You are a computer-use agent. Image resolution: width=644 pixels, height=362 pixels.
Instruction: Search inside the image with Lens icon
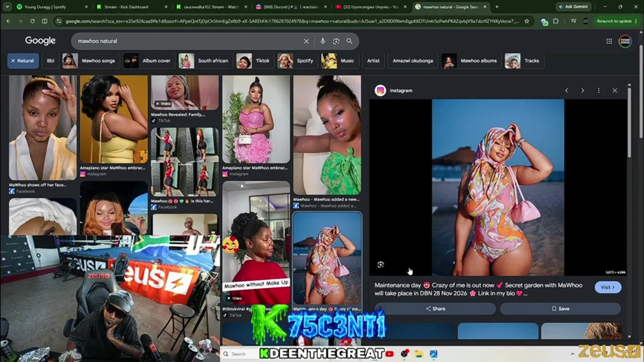pyautogui.click(x=380, y=265)
